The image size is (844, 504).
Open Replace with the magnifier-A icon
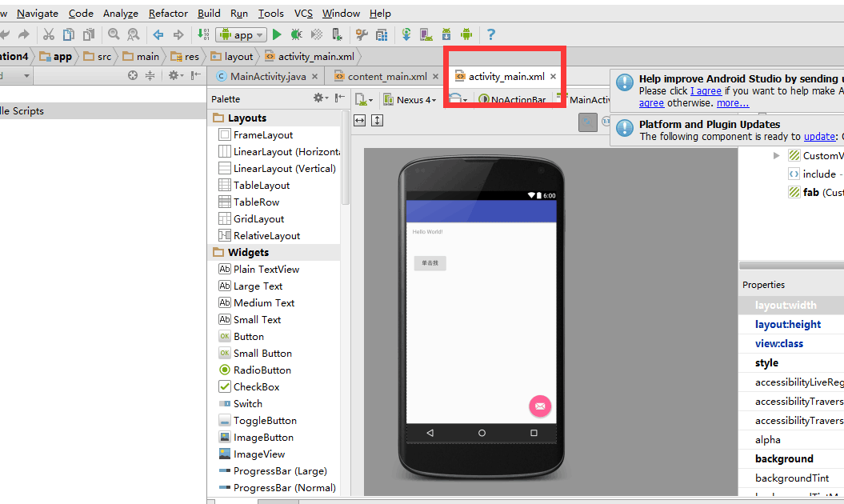tap(134, 35)
